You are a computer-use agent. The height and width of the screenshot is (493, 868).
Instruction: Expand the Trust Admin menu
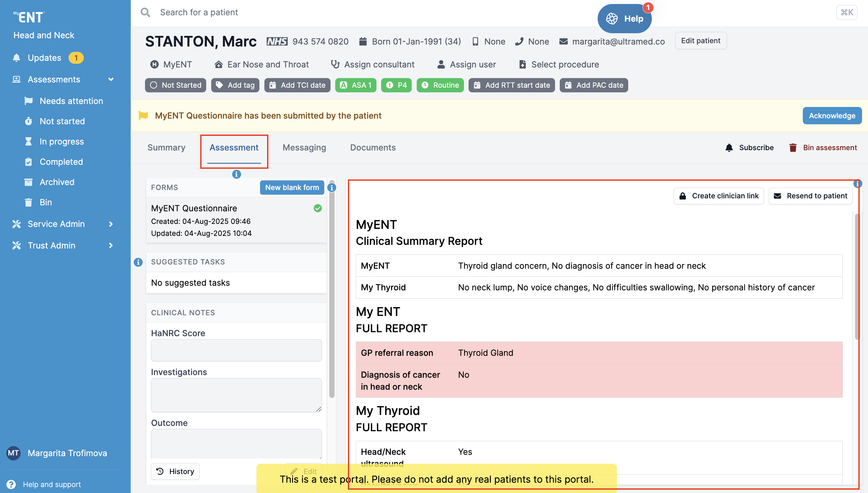pos(111,246)
